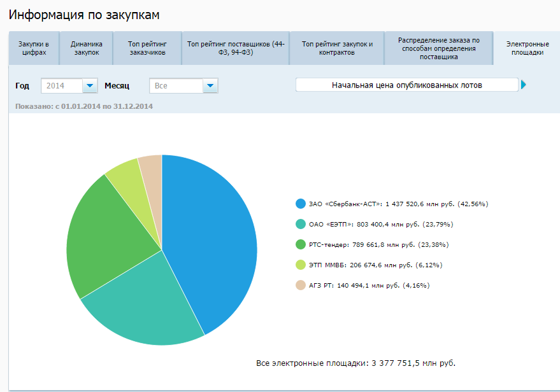Expand the Год dropdown arrow
The image size is (560, 392).
coord(90,86)
